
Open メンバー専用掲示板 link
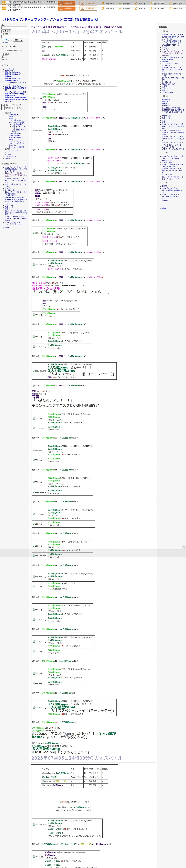click(x=16, y=137)
